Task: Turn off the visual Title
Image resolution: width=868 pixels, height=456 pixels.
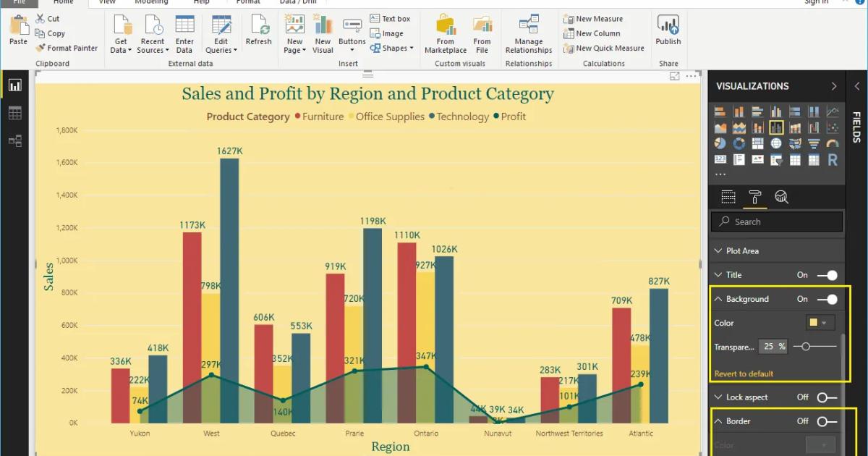Action: pyautogui.click(x=829, y=274)
